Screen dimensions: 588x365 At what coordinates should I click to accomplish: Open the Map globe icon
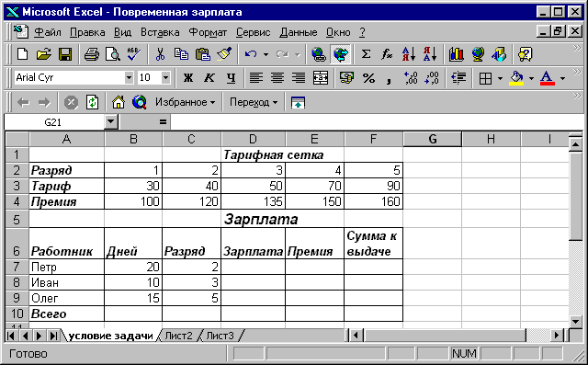[x=478, y=54]
